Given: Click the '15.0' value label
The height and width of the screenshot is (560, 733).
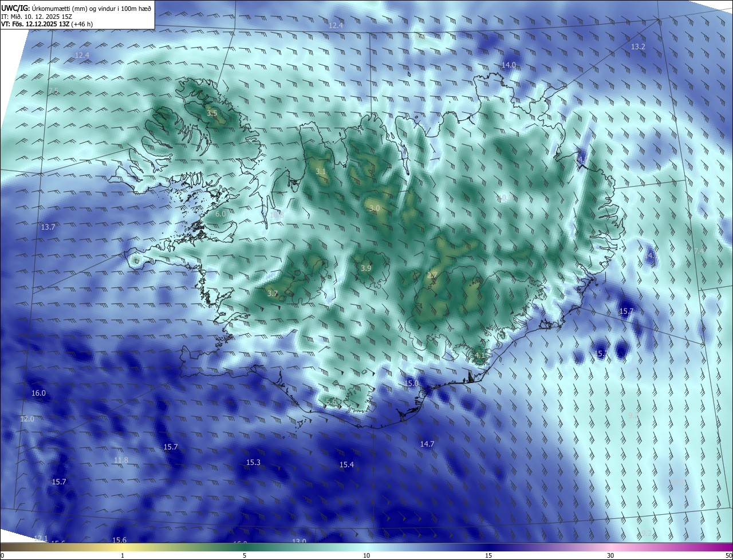Looking at the screenshot, I should pyautogui.click(x=412, y=383).
